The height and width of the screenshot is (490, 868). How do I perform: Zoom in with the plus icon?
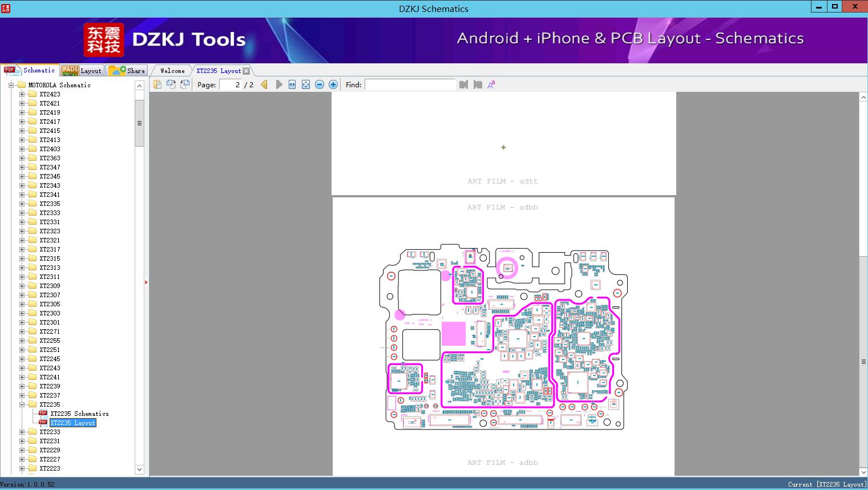click(x=333, y=84)
